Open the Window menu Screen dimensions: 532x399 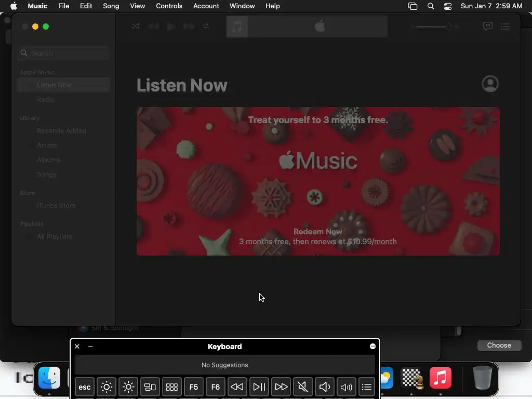[x=242, y=6]
